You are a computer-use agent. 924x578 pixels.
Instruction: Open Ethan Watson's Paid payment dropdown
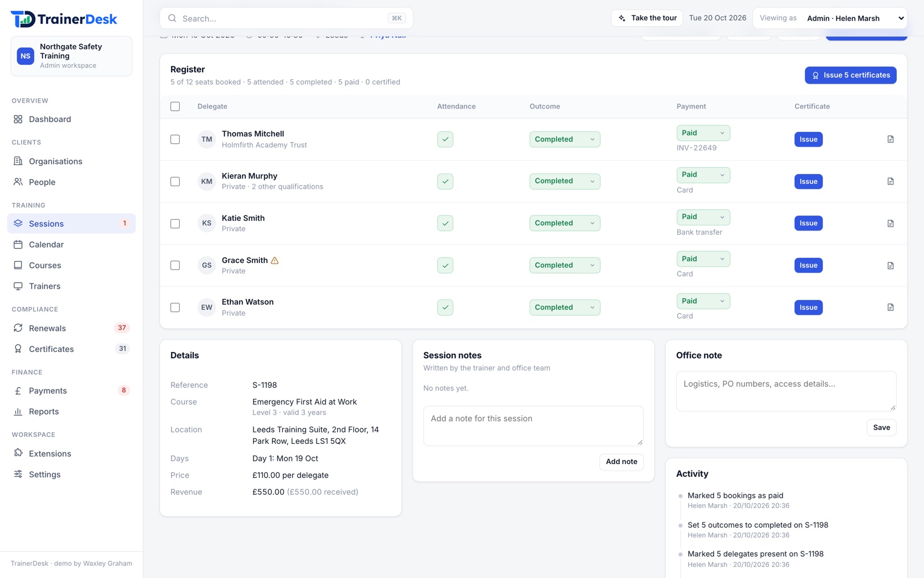[x=703, y=301]
